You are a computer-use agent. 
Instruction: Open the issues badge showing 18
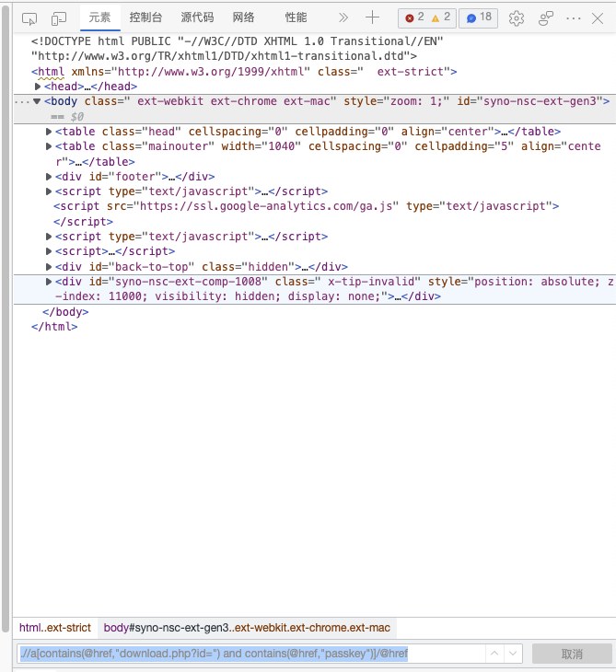point(477,17)
